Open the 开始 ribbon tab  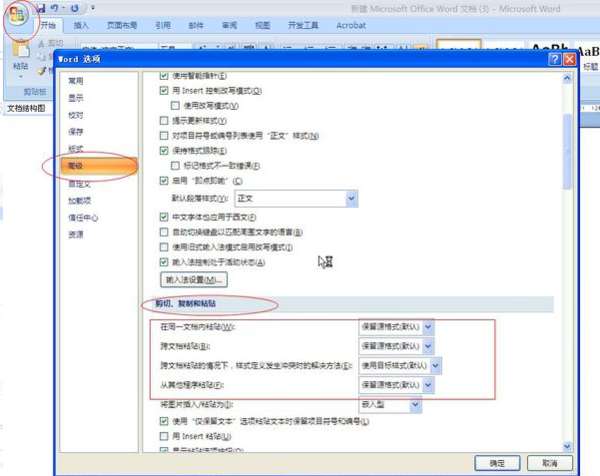click(48, 26)
